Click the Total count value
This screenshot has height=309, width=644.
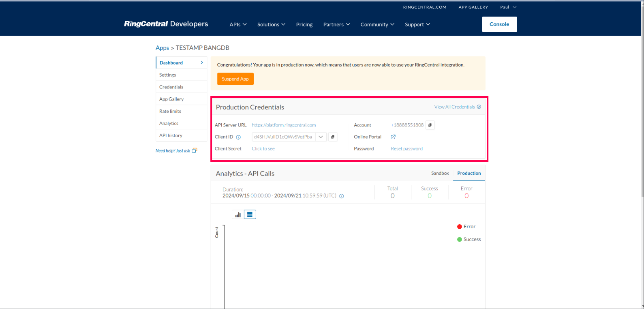click(392, 196)
